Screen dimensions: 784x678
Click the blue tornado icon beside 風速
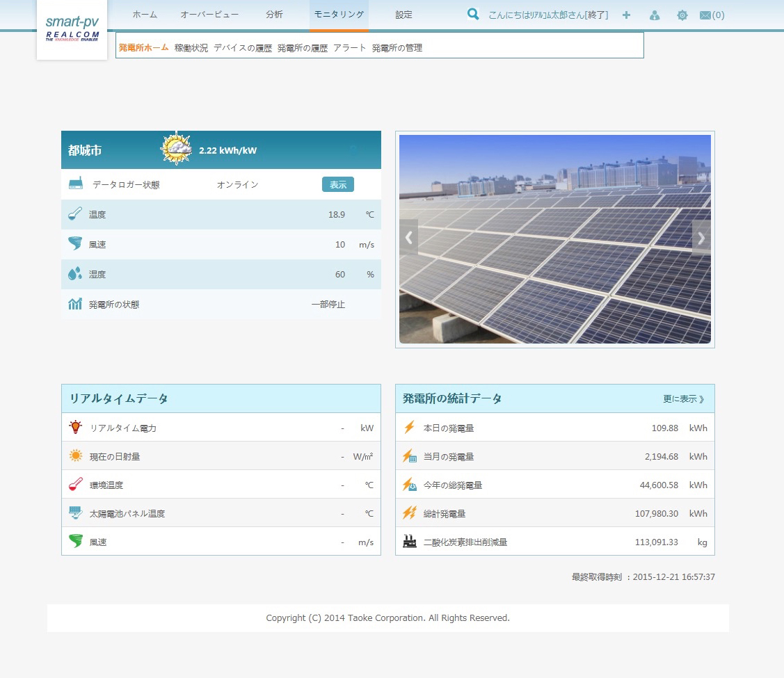click(x=75, y=243)
